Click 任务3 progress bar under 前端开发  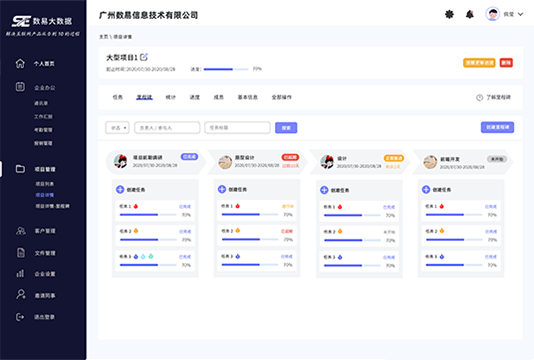click(454, 265)
